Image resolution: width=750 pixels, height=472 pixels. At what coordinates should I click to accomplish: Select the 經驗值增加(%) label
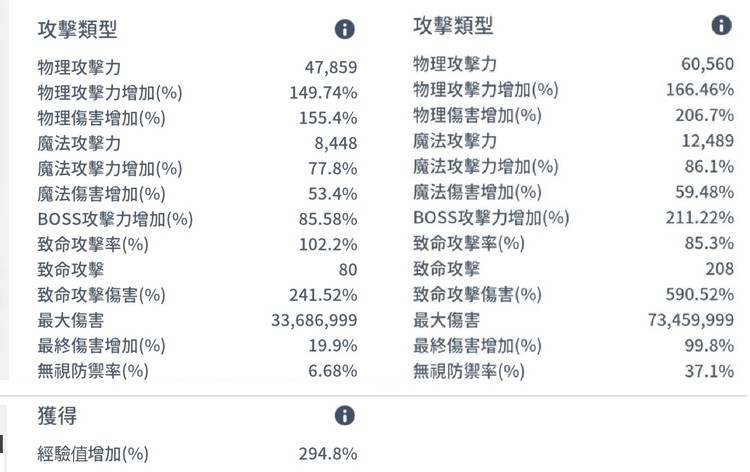coord(93,453)
